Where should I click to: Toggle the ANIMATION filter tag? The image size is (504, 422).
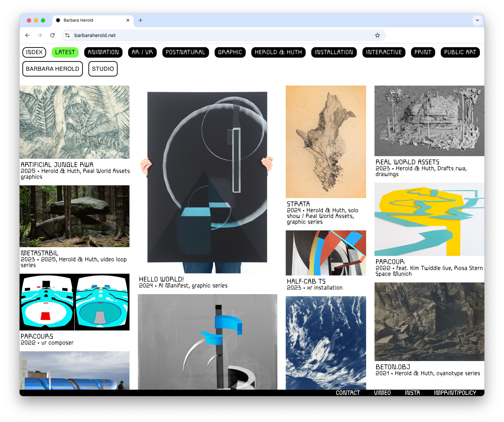tap(103, 52)
